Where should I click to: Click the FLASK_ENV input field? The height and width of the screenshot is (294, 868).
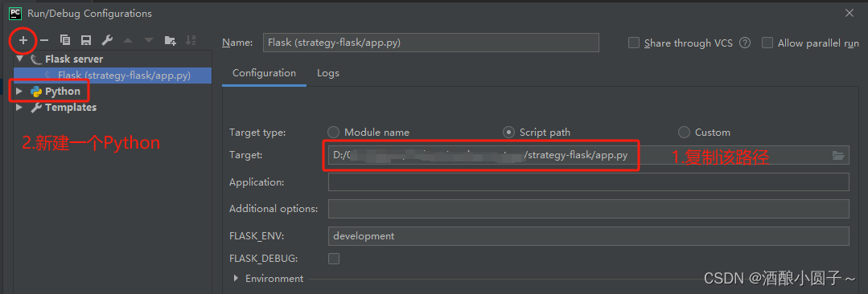(588, 236)
